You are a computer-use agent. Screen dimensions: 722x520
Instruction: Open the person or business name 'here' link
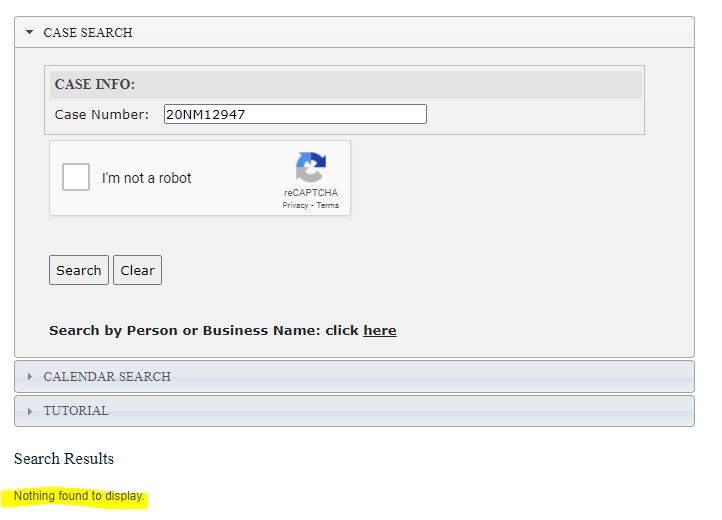(379, 331)
